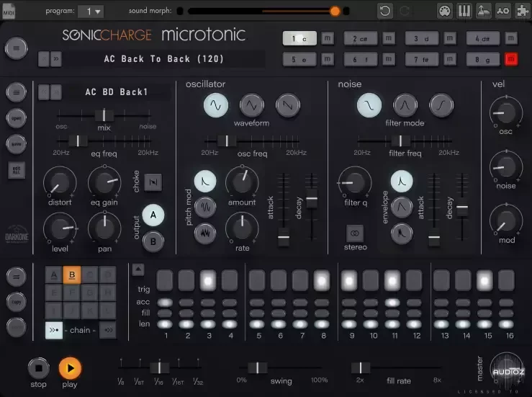Image resolution: width=532 pixels, height=397 pixels.
Task: Select drum channel 1 c
Action: (299, 38)
